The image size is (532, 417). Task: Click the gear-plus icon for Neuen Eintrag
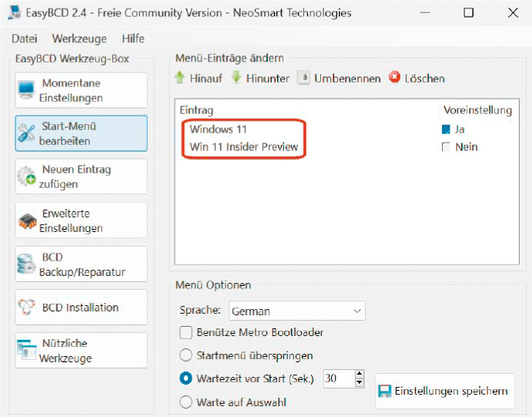click(26, 177)
